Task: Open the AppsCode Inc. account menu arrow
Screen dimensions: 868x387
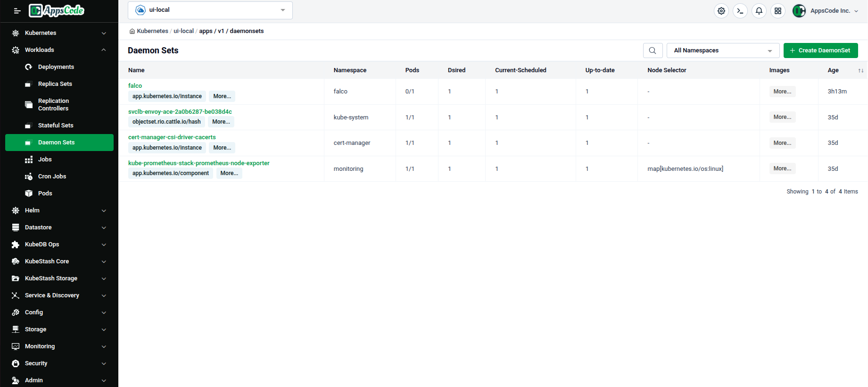Action: point(856,11)
